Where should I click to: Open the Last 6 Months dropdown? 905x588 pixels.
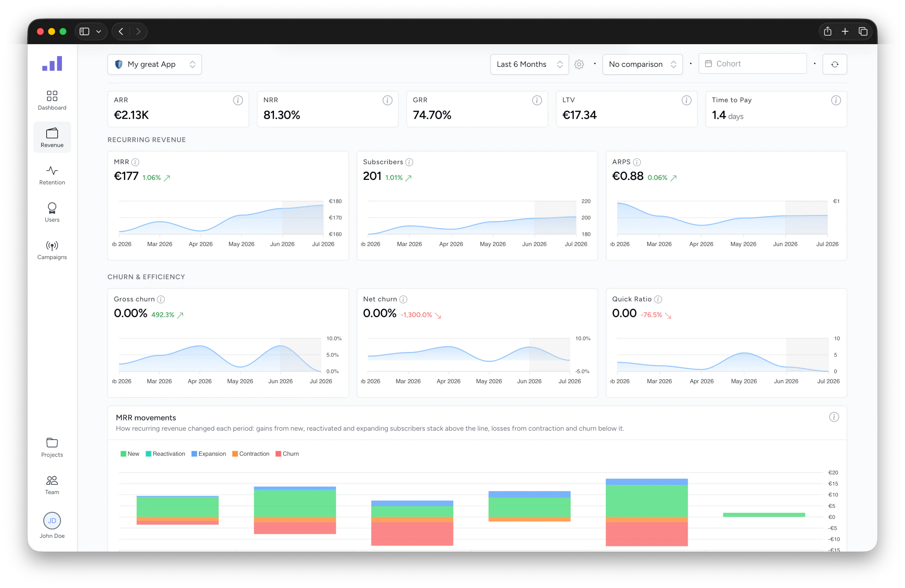tap(529, 64)
